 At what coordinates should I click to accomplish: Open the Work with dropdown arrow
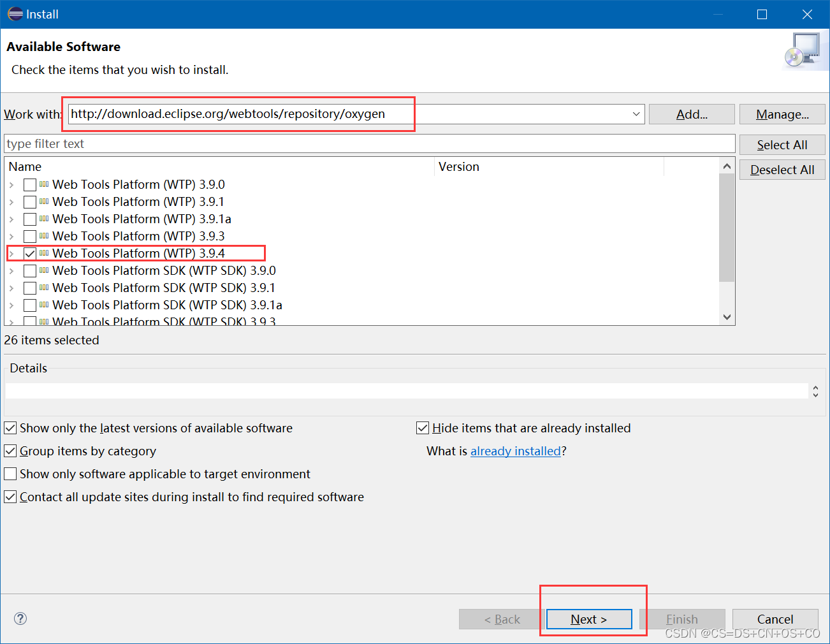pos(636,114)
